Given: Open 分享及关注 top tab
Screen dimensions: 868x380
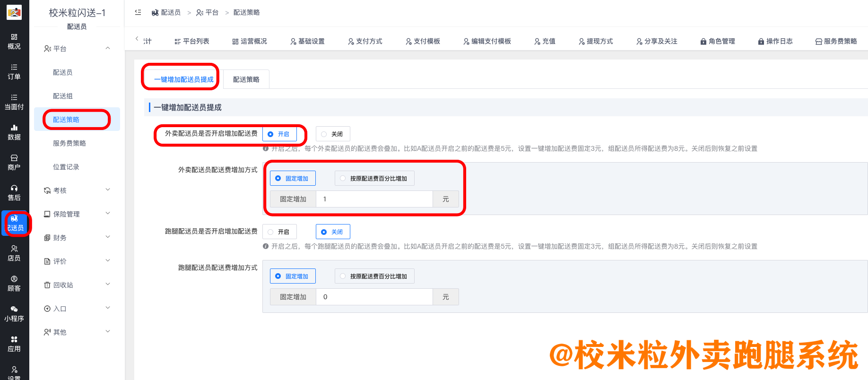Looking at the screenshot, I should [657, 41].
